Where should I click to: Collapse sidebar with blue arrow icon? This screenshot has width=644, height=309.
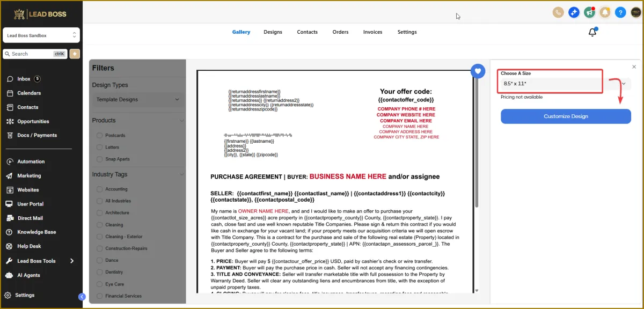pyautogui.click(x=82, y=297)
